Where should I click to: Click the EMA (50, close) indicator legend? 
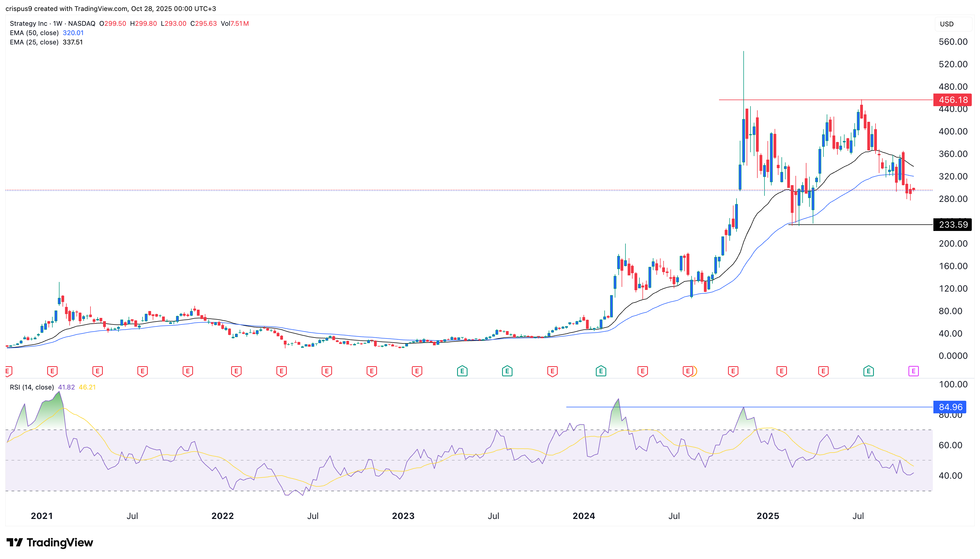(x=35, y=33)
